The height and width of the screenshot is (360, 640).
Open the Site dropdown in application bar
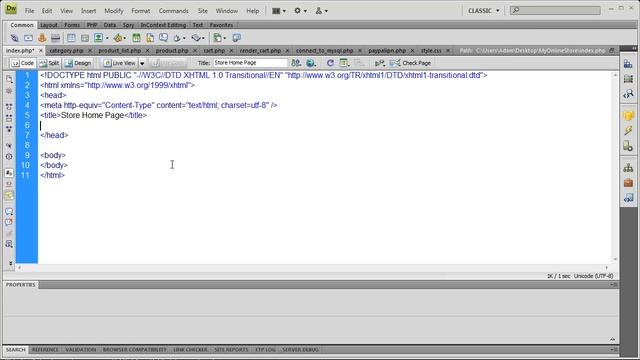pyautogui.click(x=321, y=11)
